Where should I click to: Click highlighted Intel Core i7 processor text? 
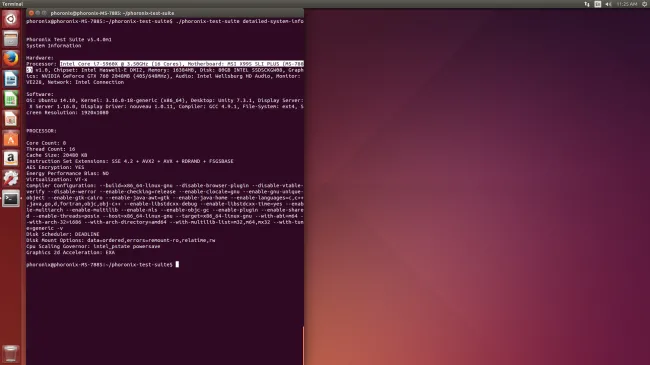click(182, 64)
